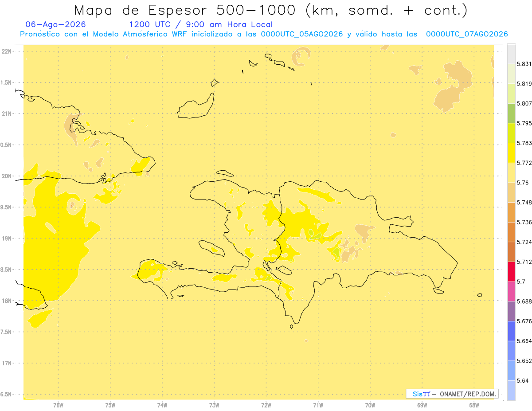The height and width of the screenshot is (411, 532).
Task: Click the 73W longitude label
Action: [x=214, y=405]
